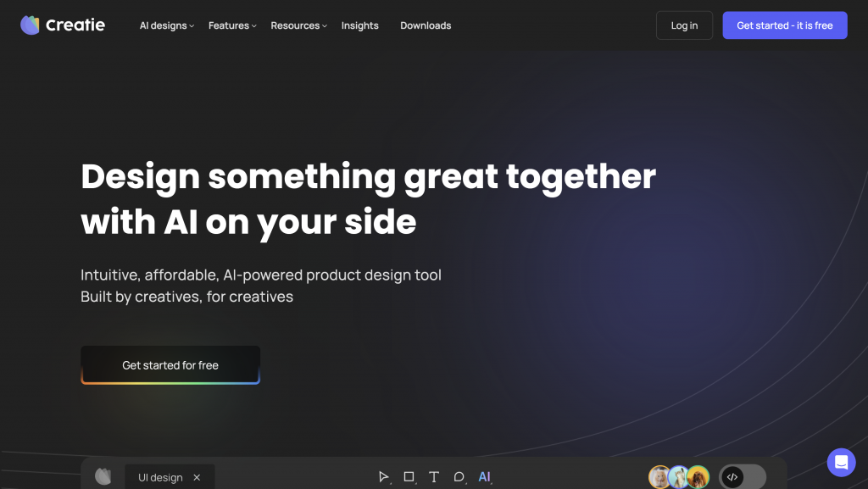Select the rectangle shape tool

click(409, 477)
